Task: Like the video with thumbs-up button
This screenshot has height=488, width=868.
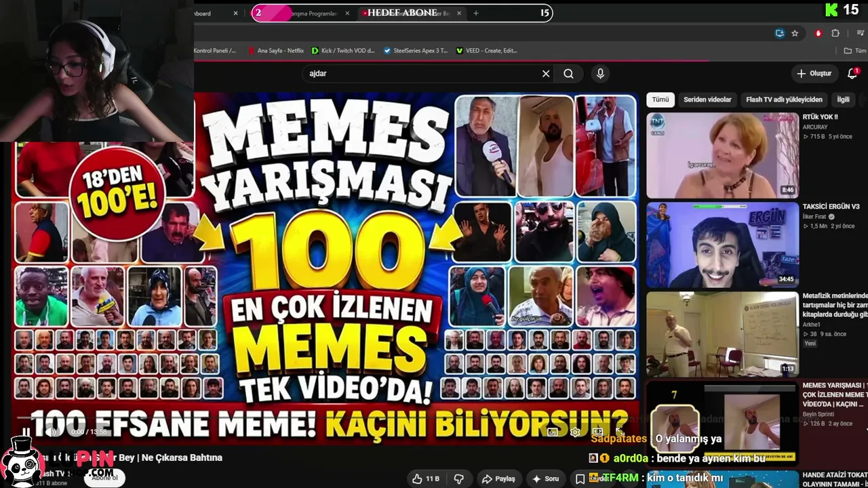Action: click(x=426, y=479)
